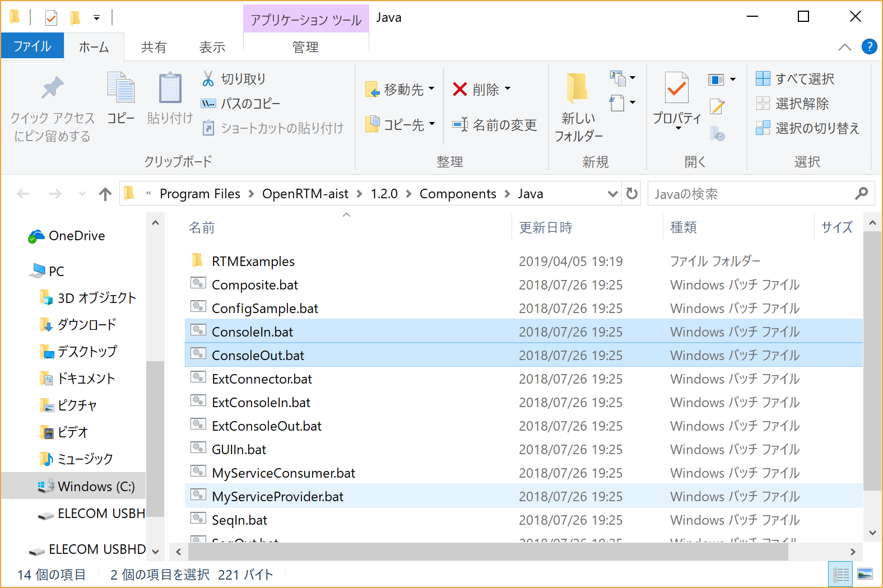This screenshot has width=883, height=588.
Task: Open the Manage (管理) tab
Action: coord(305,47)
